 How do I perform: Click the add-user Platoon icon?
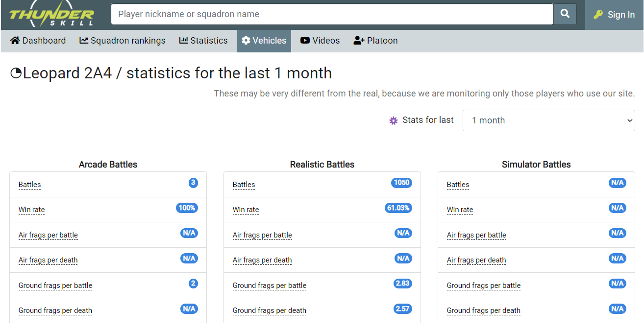tap(359, 41)
